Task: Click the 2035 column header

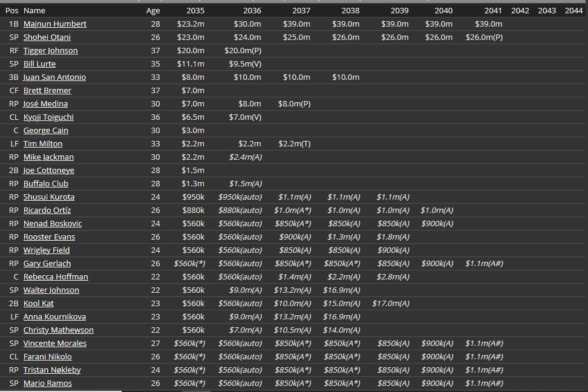Action: pyautogui.click(x=195, y=10)
